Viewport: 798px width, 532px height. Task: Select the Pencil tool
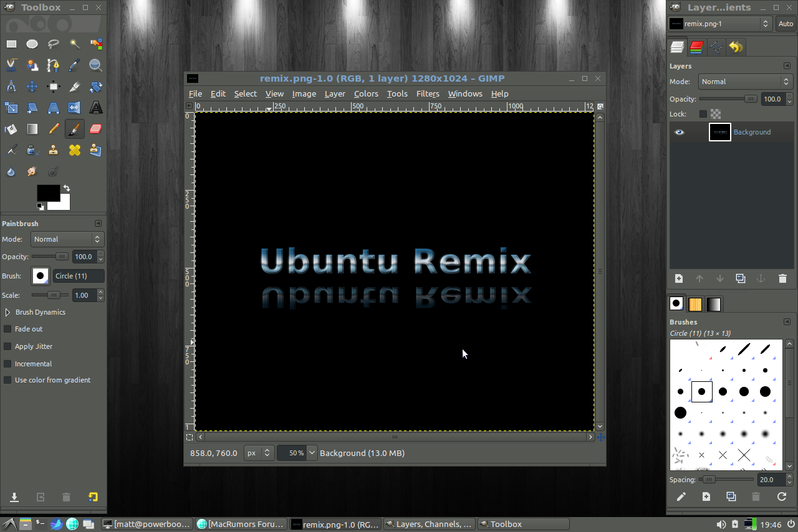click(54, 129)
